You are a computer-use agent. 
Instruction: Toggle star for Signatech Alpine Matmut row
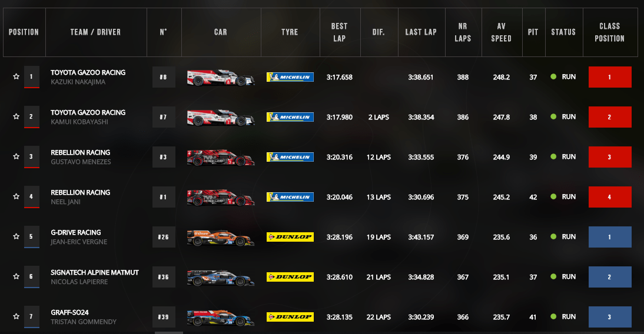tap(16, 276)
